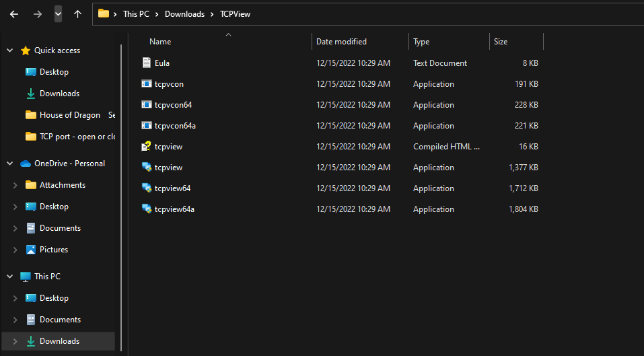Go forward with the right arrow button
Image resolution: width=644 pixels, height=356 pixels.
click(x=38, y=14)
